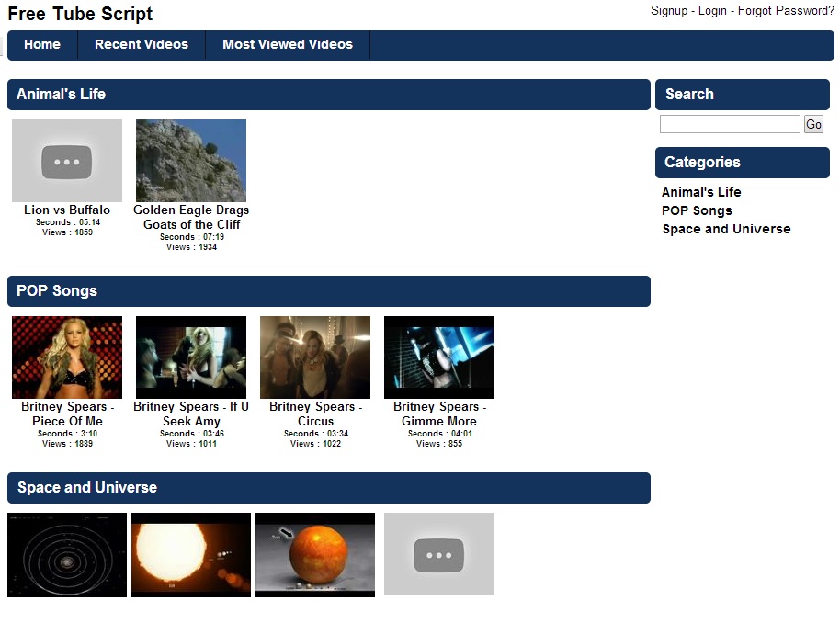
Task: Click Views : 1859 text
Action: pos(67,232)
